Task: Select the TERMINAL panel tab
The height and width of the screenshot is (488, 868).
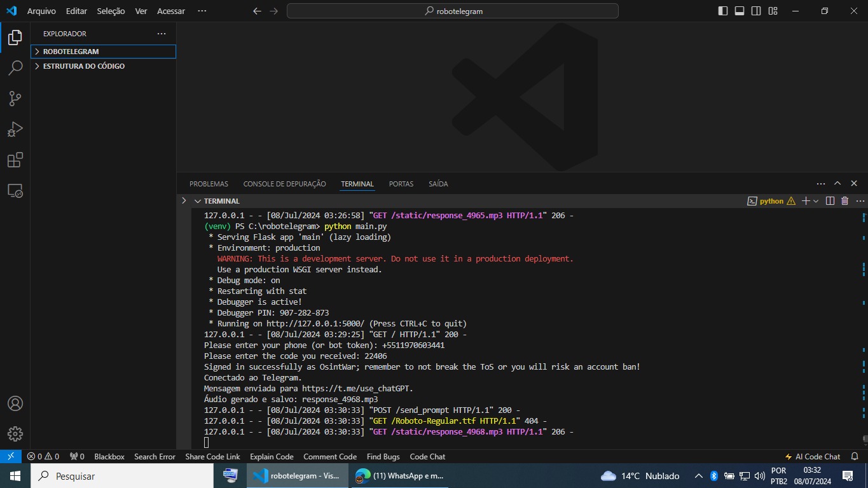Action: tap(357, 184)
